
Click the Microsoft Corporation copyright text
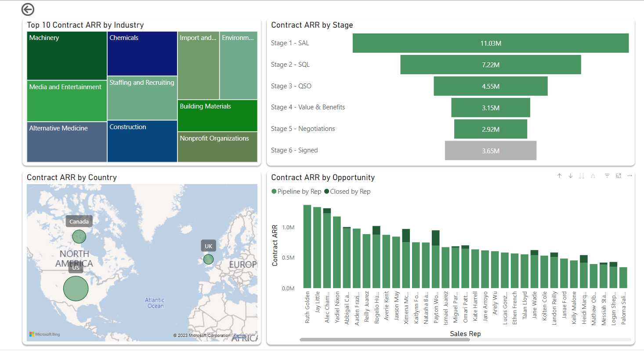pyautogui.click(x=203, y=336)
